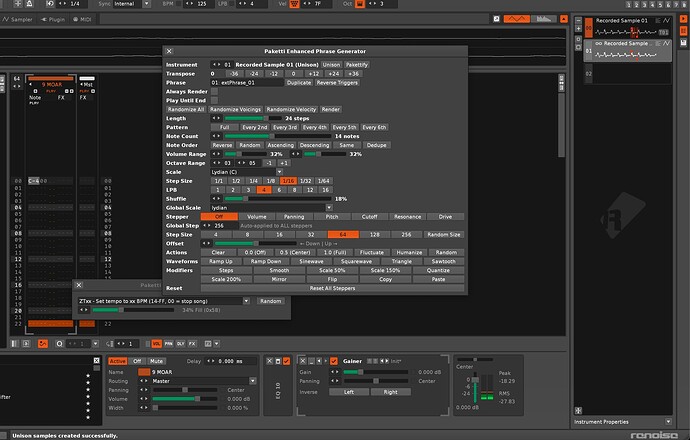Image resolution: width=690 pixels, height=440 pixels.
Task: Toggle EQ 10 device enabled checkbox
Action: tap(286, 361)
